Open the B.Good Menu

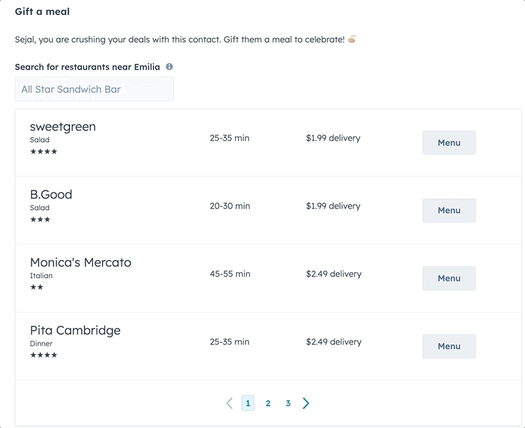click(x=449, y=210)
